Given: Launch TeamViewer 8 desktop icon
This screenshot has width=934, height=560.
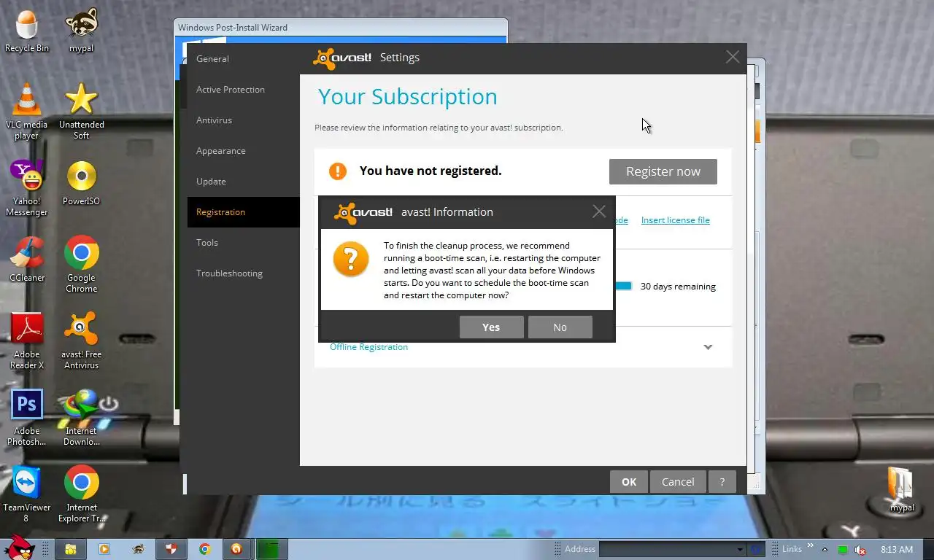Looking at the screenshot, I should point(27,494).
